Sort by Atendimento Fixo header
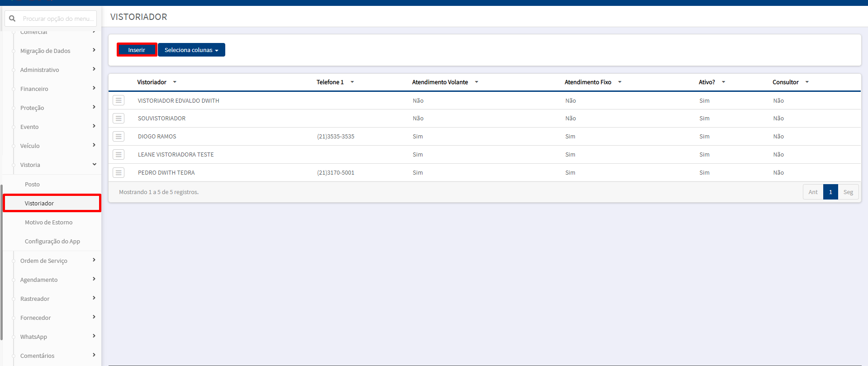The image size is (868, 366). coord(588,82)
